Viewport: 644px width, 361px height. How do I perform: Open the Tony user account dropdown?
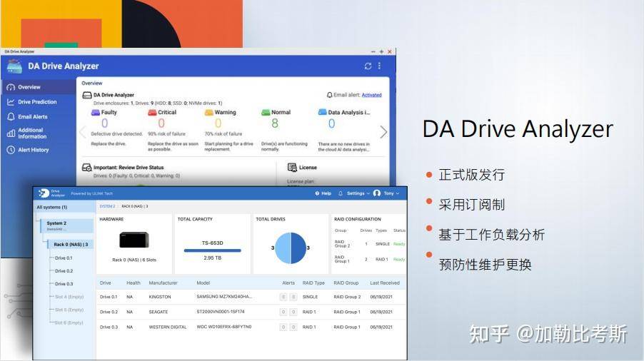coord(386,193)
